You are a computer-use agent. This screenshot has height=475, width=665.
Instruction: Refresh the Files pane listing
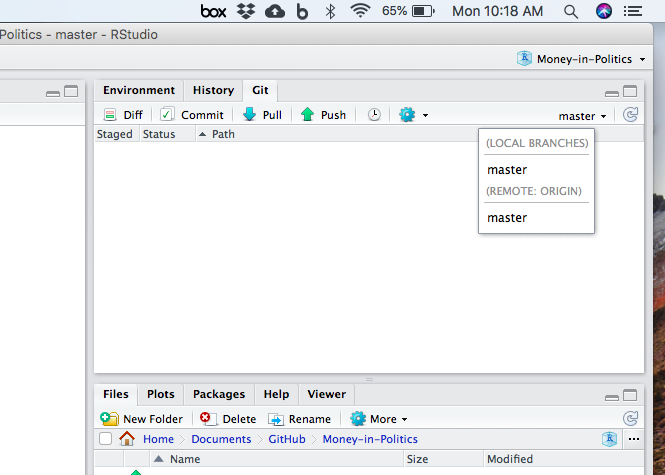630,419
